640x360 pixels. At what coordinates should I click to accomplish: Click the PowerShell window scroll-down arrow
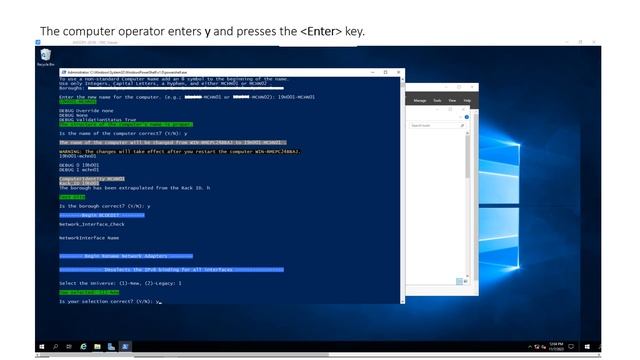[402, 301]
